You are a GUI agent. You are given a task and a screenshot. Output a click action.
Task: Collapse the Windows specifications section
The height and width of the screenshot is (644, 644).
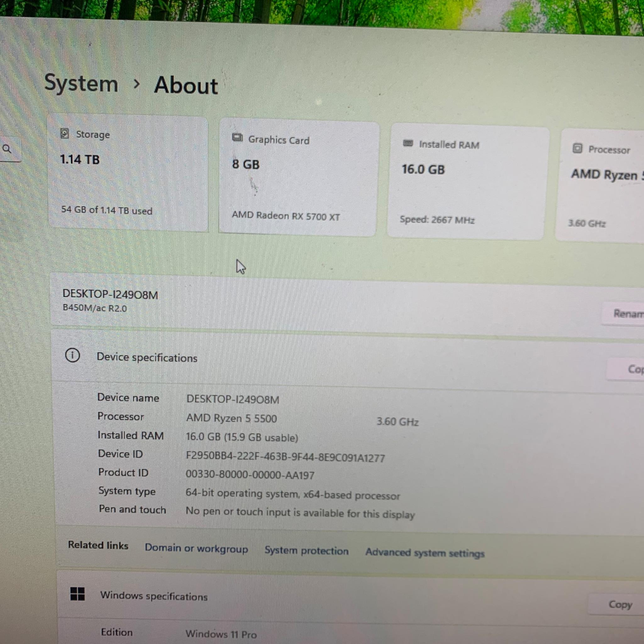[x=350, y=599]
